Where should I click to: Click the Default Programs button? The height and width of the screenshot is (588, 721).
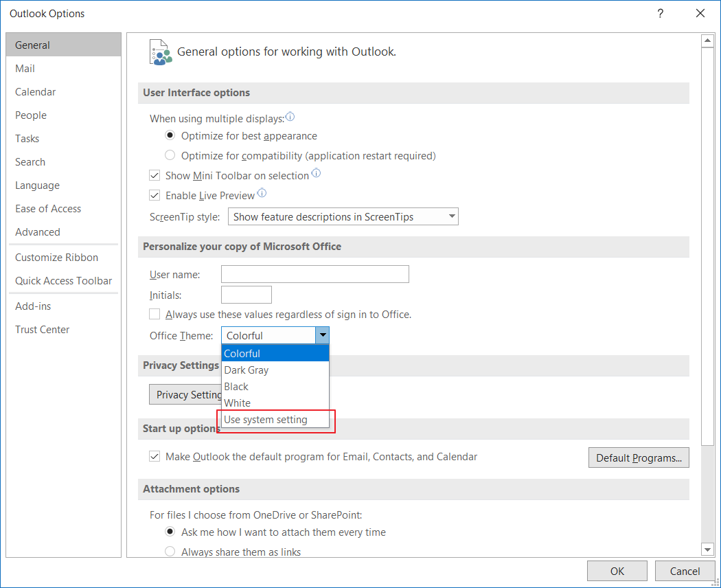pos(639,457)
